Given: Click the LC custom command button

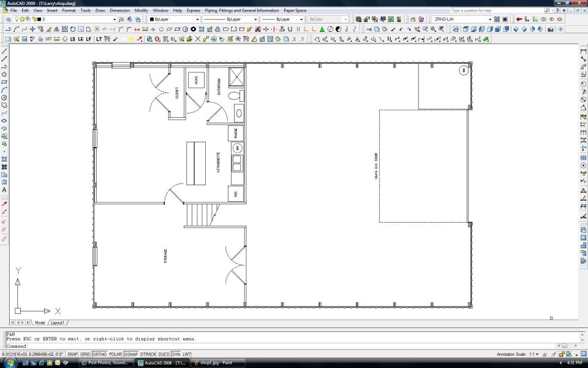Looking at the screenshot, I should (x=81, y=39).
